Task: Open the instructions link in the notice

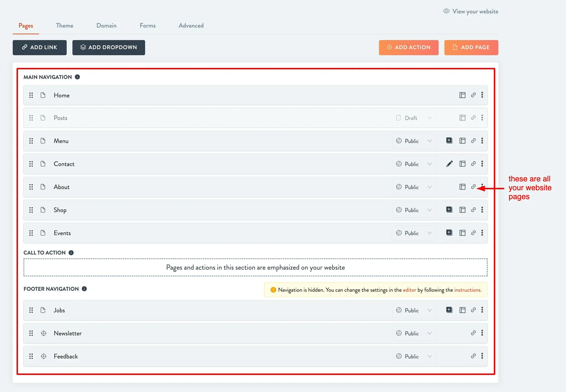Action: (x=468, y=290)
